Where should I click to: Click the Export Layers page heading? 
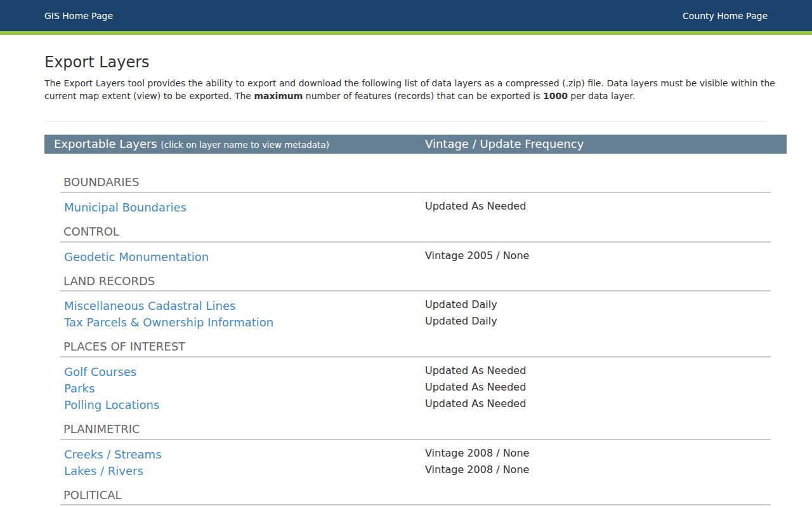point(97,62)
